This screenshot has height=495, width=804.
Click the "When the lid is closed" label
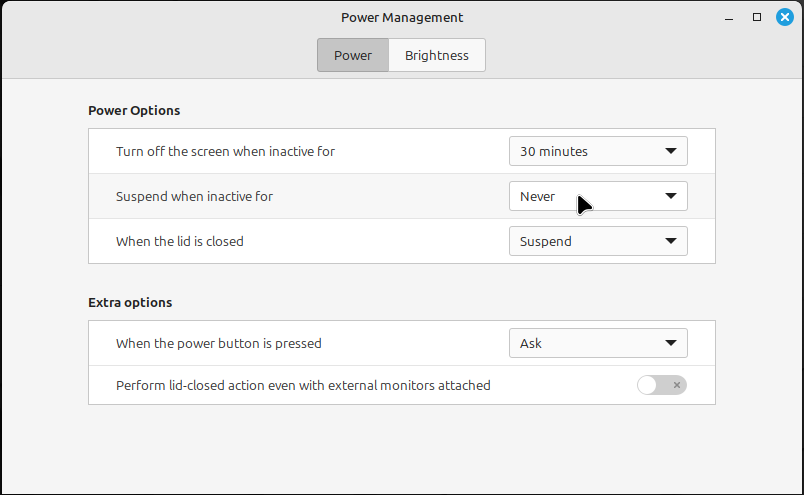click(x=180, y=241)
